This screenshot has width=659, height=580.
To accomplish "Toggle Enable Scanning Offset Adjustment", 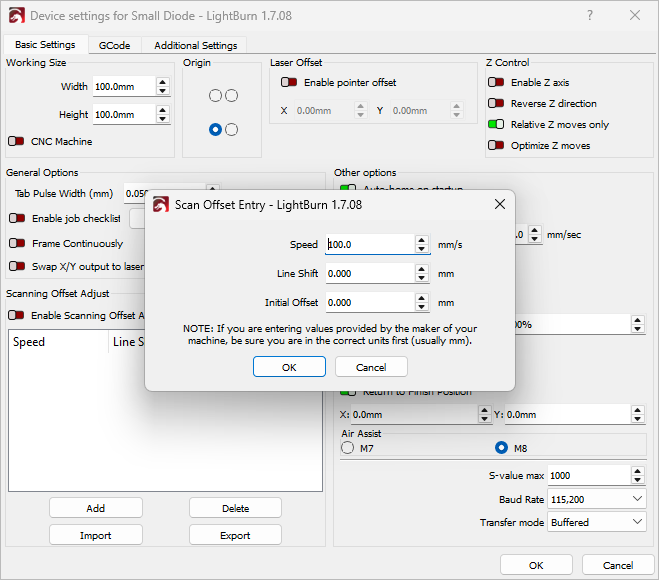I will [x=16, y=315].
